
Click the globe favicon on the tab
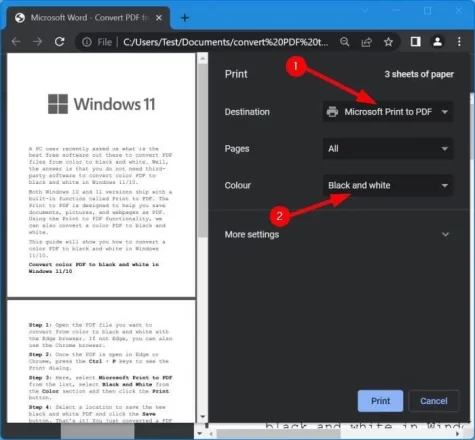20,18
